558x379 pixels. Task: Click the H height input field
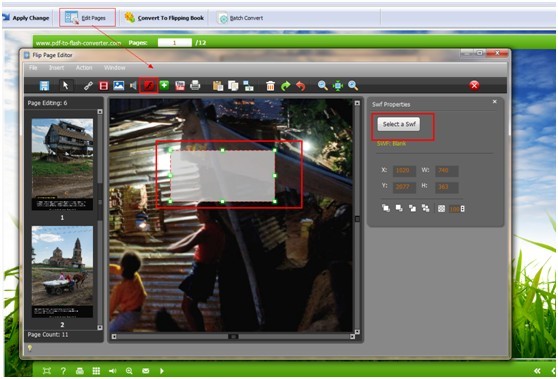coord(447,187)
